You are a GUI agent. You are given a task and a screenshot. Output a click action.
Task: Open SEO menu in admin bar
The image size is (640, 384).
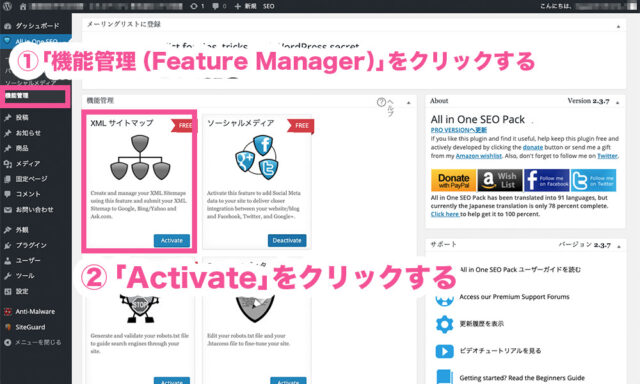click(x=269, y=6)
